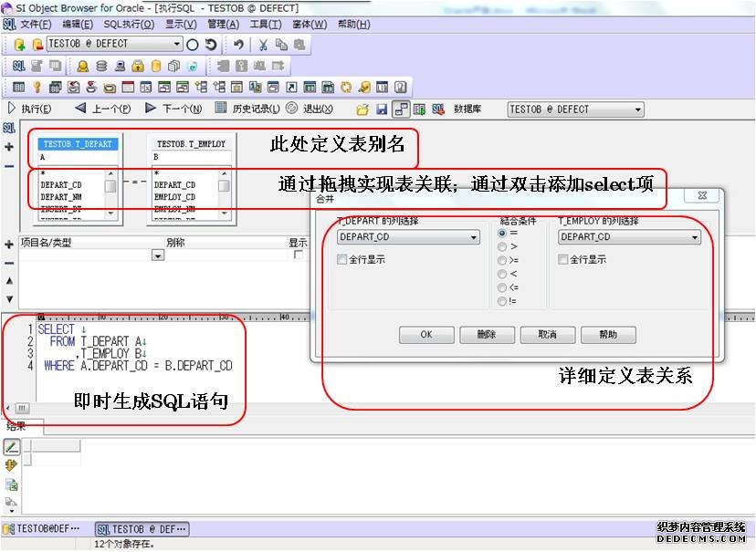
Task: Click the 取消 (Cancel) button
Action: tap(547, 335)
